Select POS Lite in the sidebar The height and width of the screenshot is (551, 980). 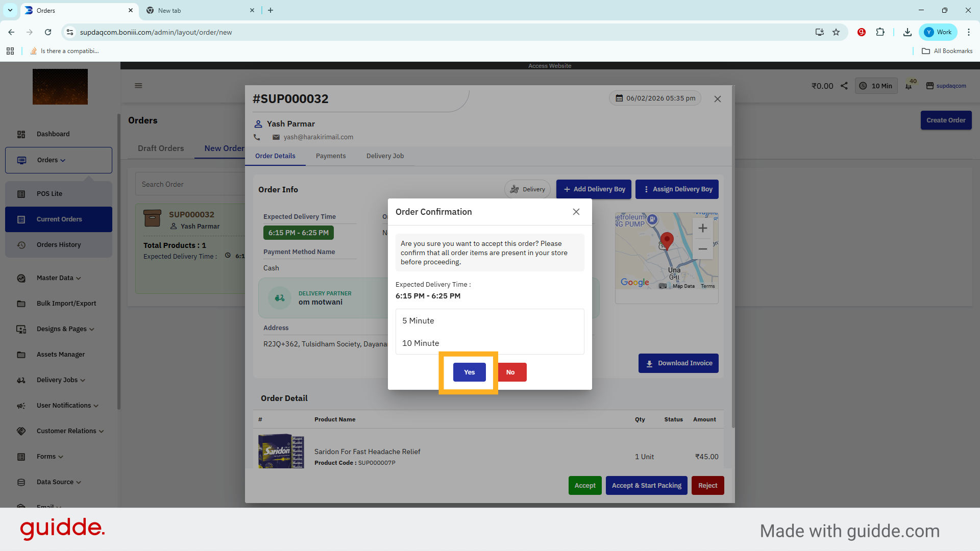click(x=50, y=193)
